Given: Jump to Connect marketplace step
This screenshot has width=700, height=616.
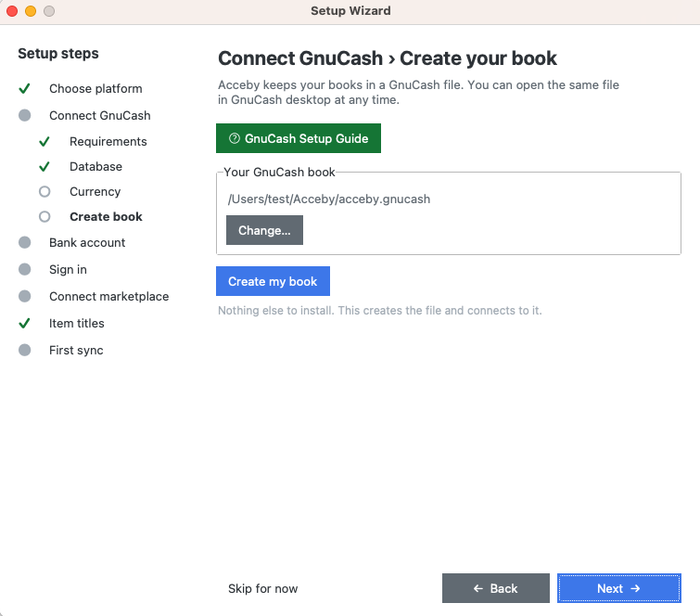Looking at the screenshot, I should [x=108, y=296].
